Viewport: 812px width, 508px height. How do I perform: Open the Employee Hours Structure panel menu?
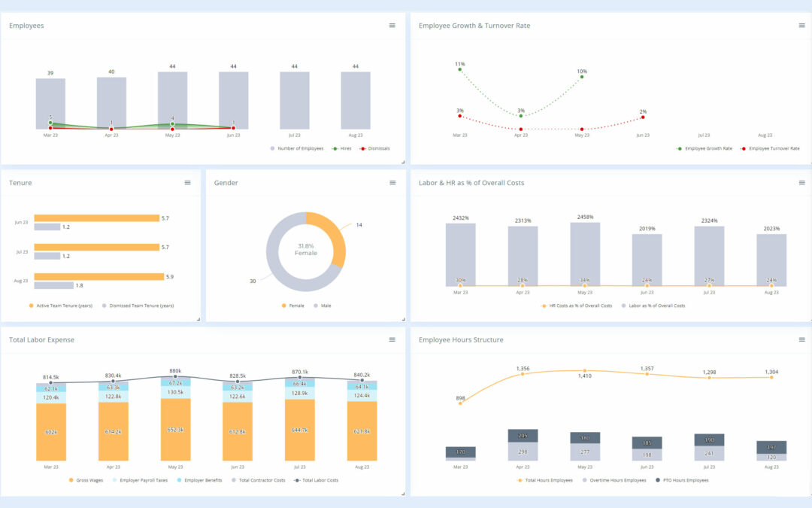(801, 339)
